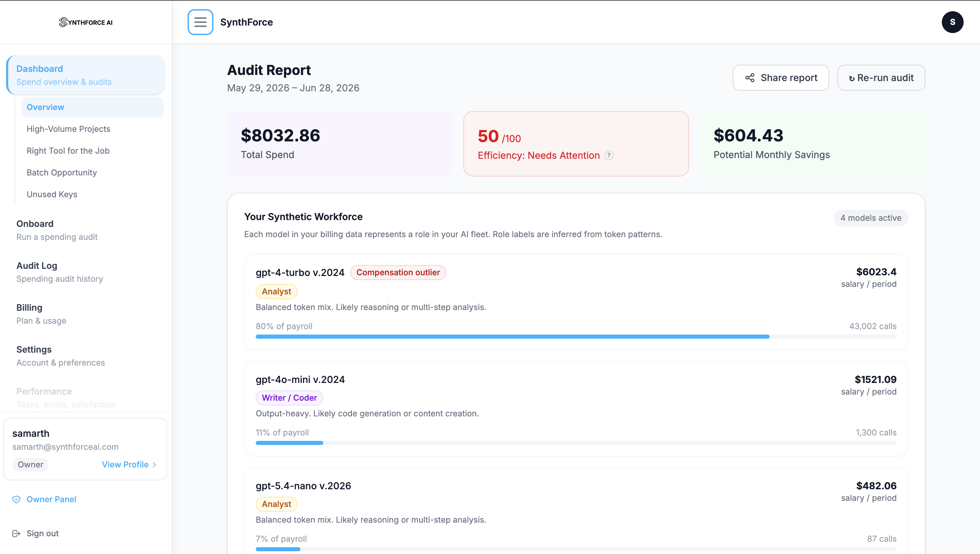Click the share icon in Share report
The width and height of the screenshot is (980, 554).
pyautogui.click(x=749, y=78)
